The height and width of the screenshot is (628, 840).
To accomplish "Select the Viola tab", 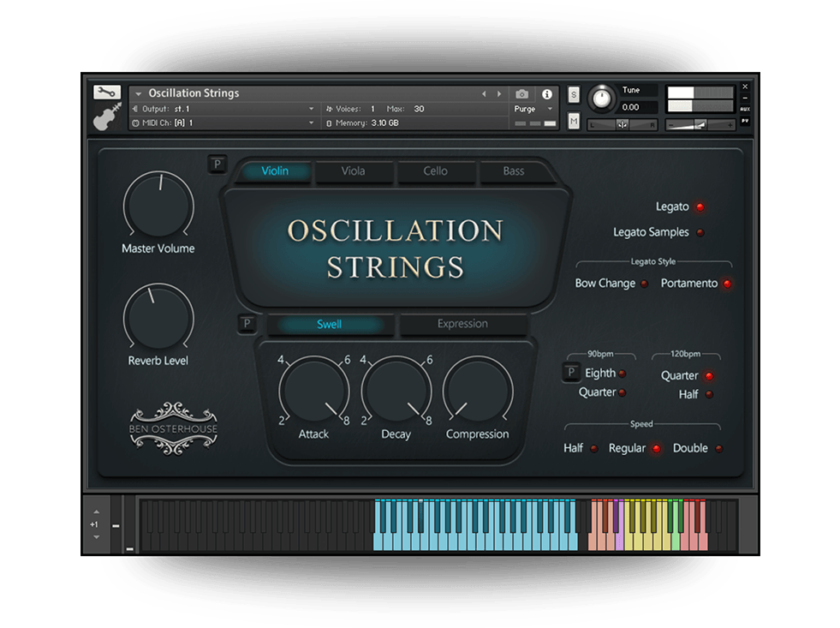I will pyautogui.click(x=353, y=171).
